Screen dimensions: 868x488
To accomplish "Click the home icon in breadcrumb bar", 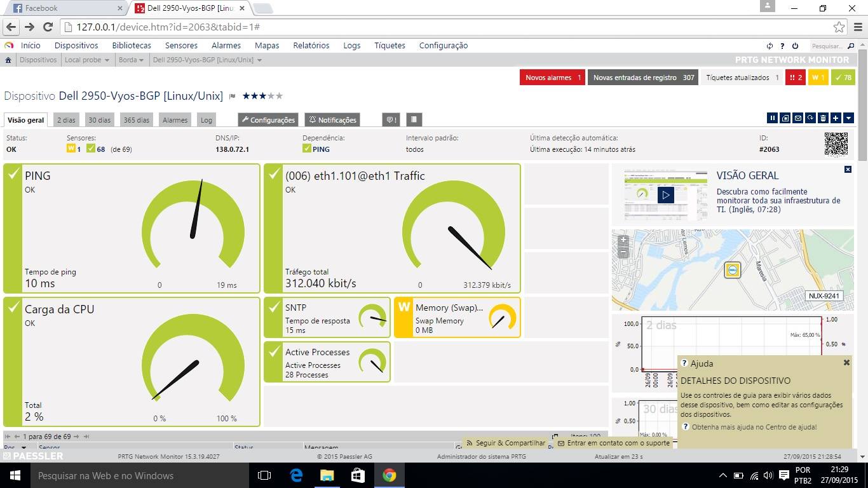I will pos(8,60).
